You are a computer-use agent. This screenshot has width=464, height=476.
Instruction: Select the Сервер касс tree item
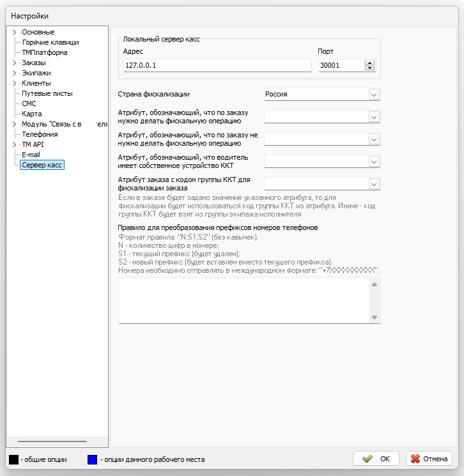42,165
